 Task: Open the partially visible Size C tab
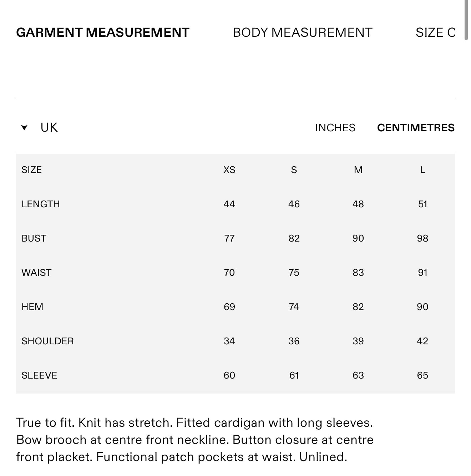click(435, 32)
